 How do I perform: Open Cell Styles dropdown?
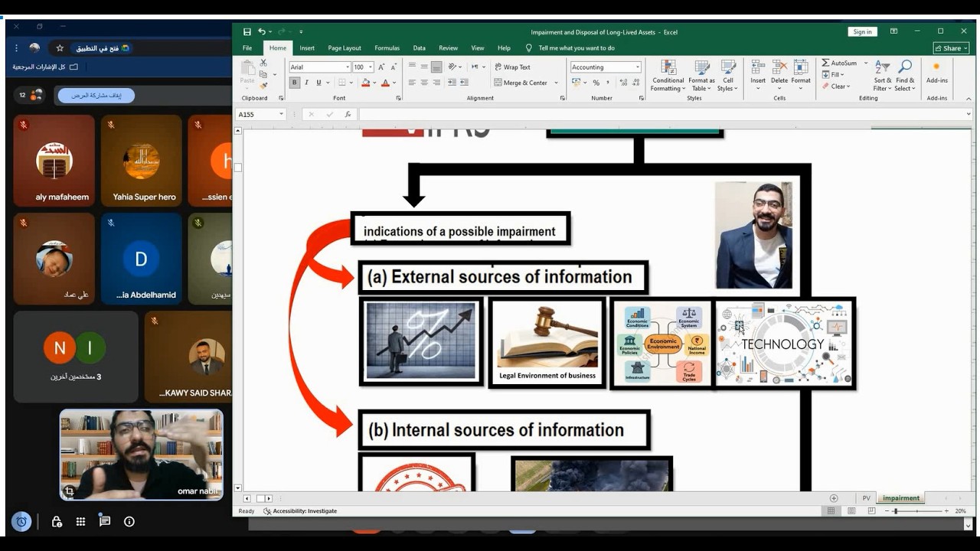click(x=728, y=76)
